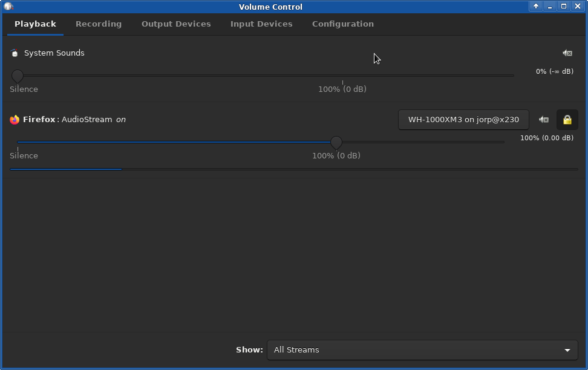Open the Show streams dropdown
The image size is (588, 370).
tap(422, 350)
